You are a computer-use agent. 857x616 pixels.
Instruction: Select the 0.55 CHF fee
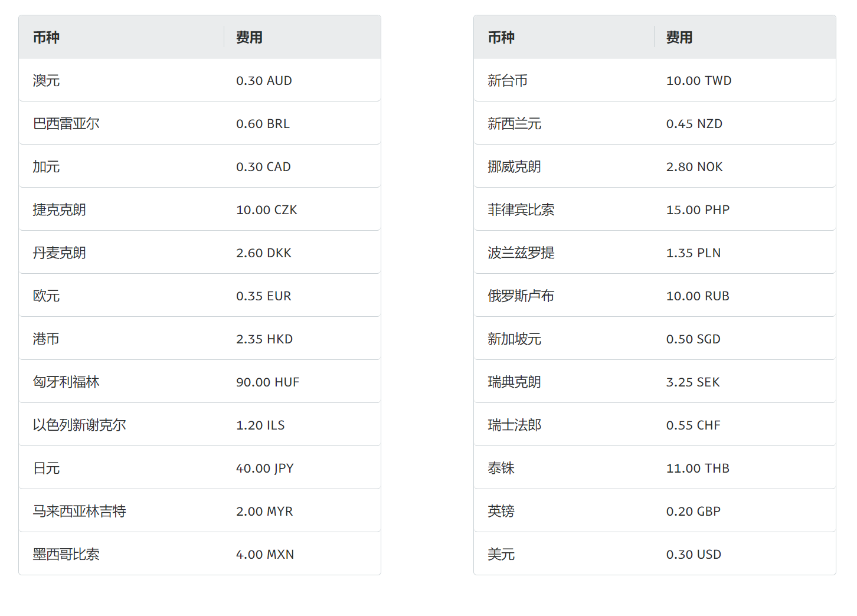(x=694, y=425)
